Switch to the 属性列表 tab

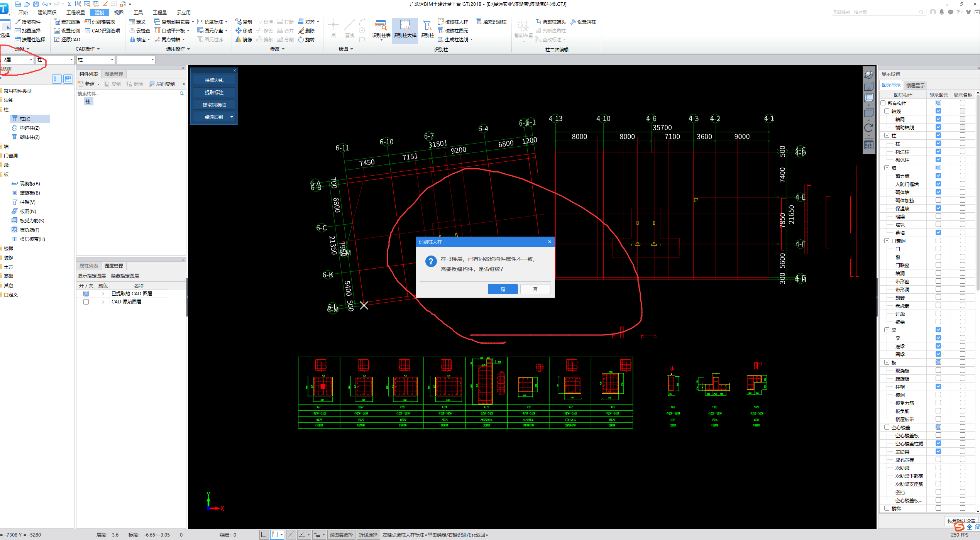(89, 266)
